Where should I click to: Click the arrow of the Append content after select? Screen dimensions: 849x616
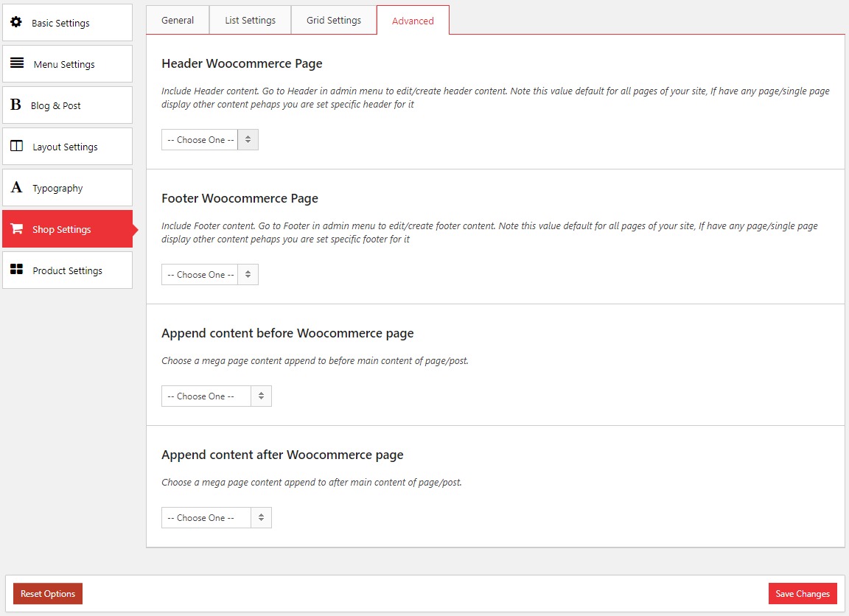click(x=261, y=517)
